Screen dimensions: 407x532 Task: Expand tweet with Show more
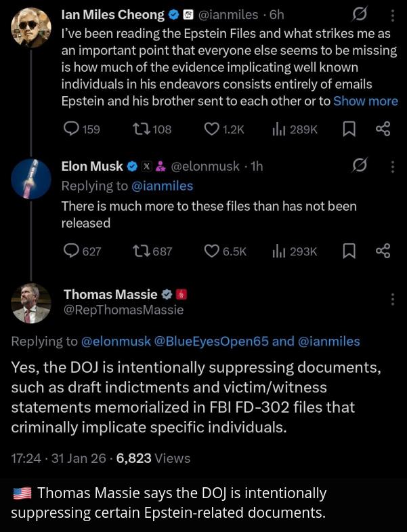366,101
